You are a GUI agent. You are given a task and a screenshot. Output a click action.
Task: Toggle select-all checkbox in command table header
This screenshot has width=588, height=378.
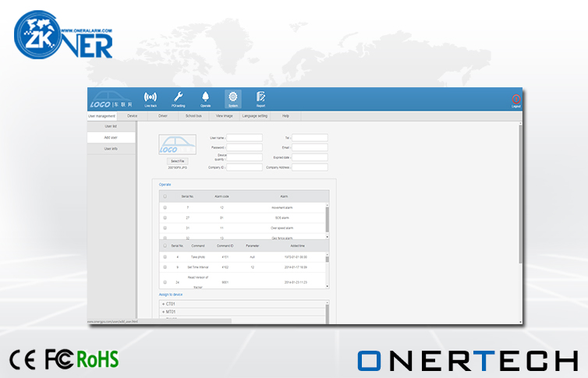tap(165, 246)
